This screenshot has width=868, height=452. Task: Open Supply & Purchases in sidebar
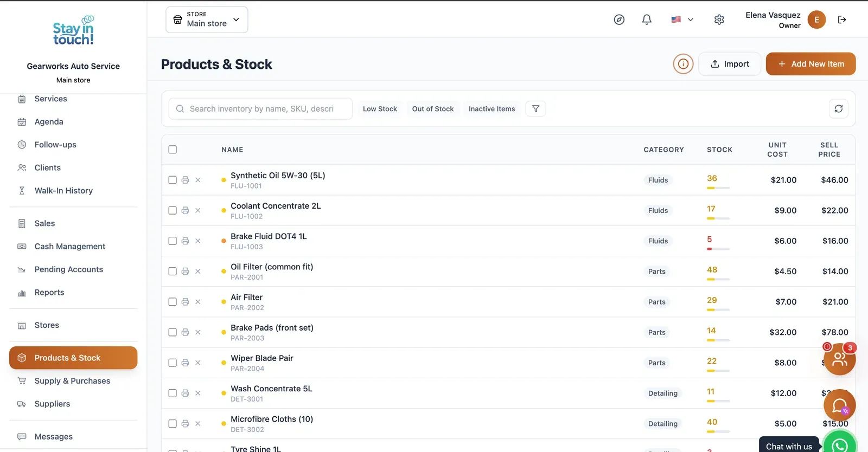click(72, 381)
